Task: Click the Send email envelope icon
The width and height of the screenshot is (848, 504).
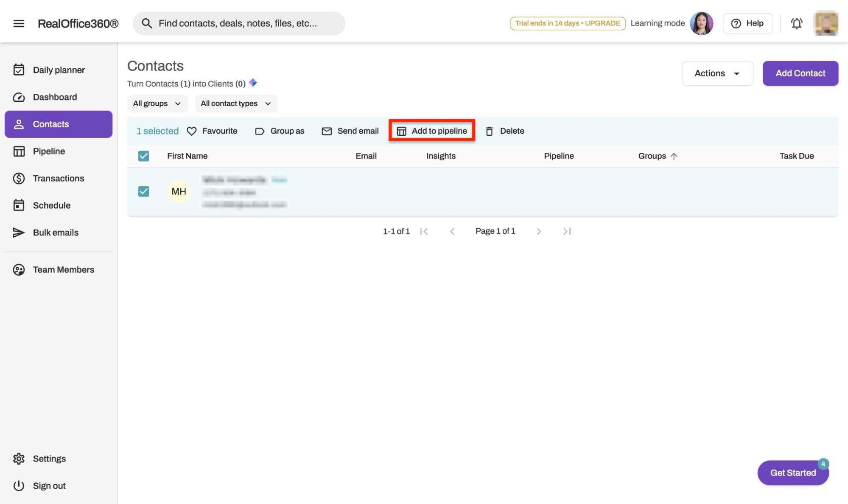Action: pyautogui.click(x=326, y=131)
